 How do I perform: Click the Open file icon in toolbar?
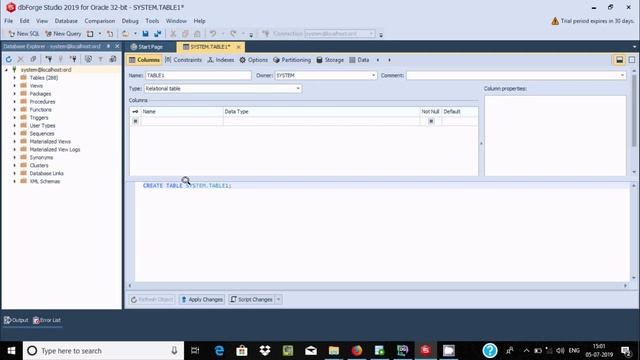coord(126,34)
